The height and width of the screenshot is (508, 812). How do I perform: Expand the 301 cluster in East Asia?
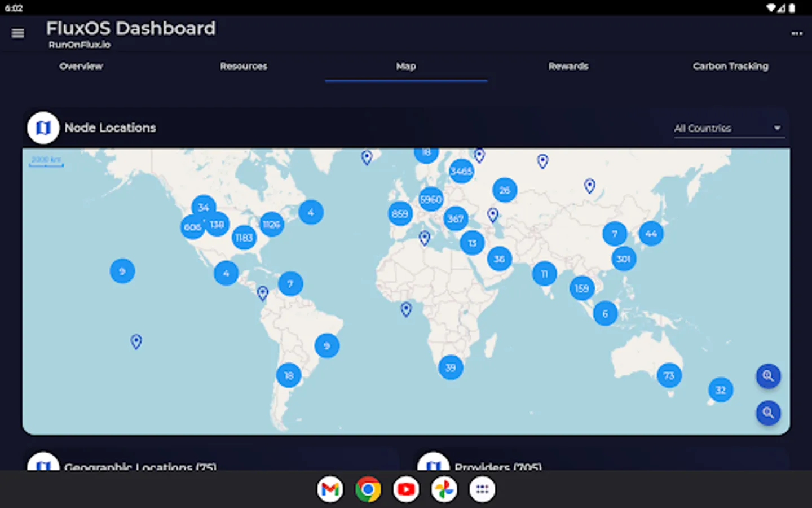pos(624,259)
